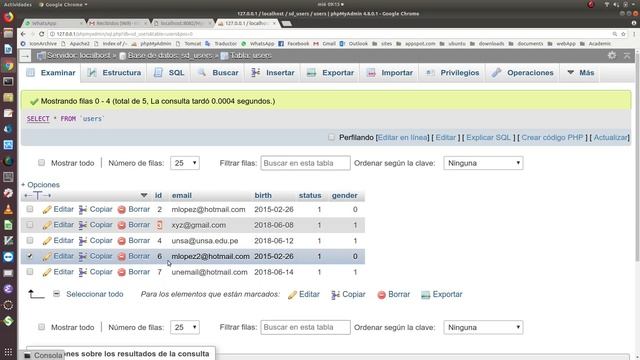Viewport: 640px width, 360px height.
Task: Click the Actualizar link
Action: click(x=611, y=138)
